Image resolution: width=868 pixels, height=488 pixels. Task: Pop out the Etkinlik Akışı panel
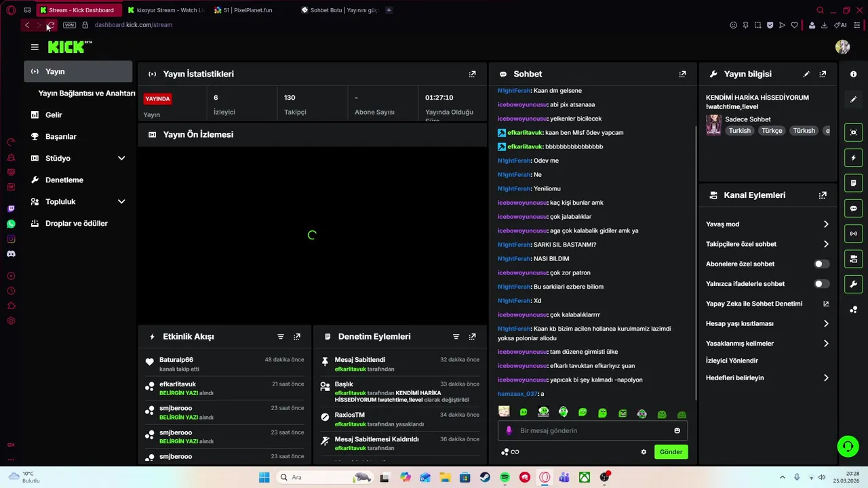tap(296, 337)
